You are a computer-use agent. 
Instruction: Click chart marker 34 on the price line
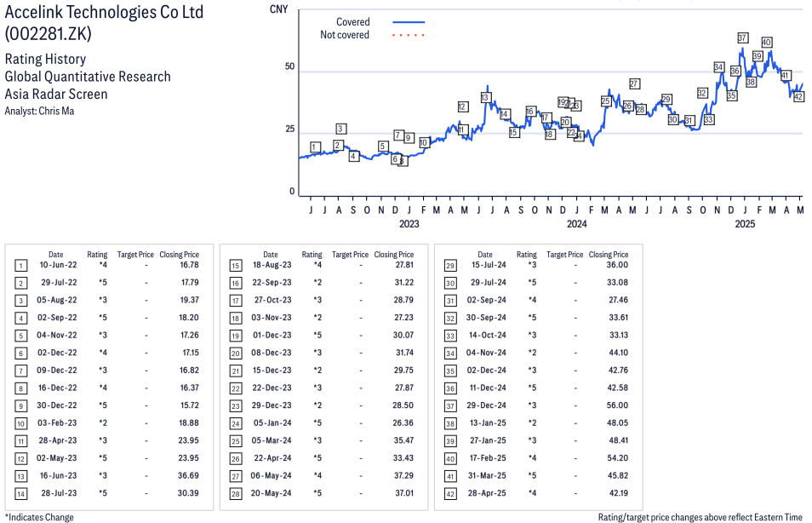(718, 66)
